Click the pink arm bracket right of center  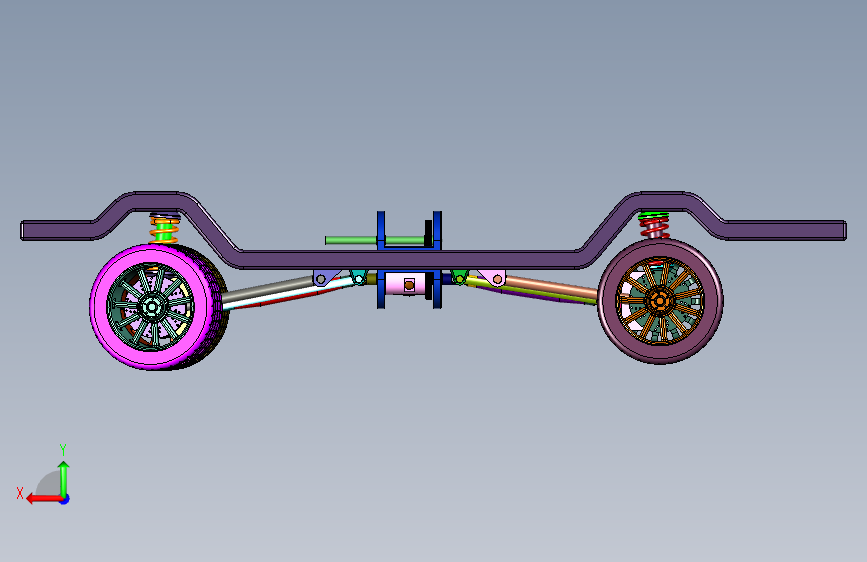point(493,278)
